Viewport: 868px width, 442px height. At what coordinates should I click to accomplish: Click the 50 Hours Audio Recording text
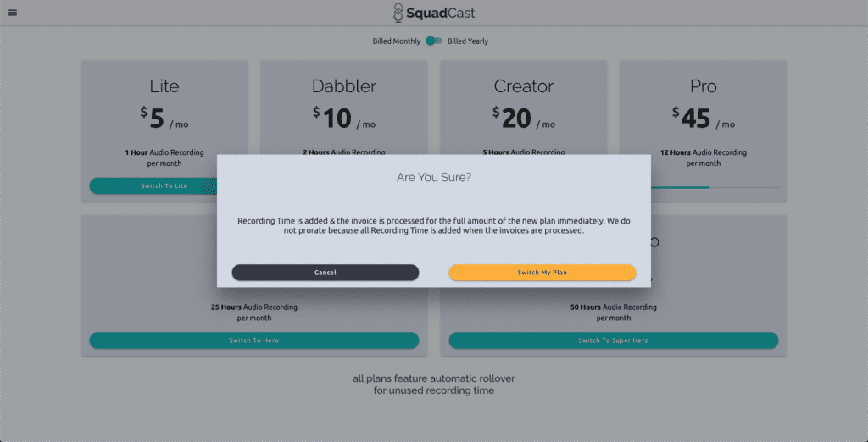[x=614, y=307]
